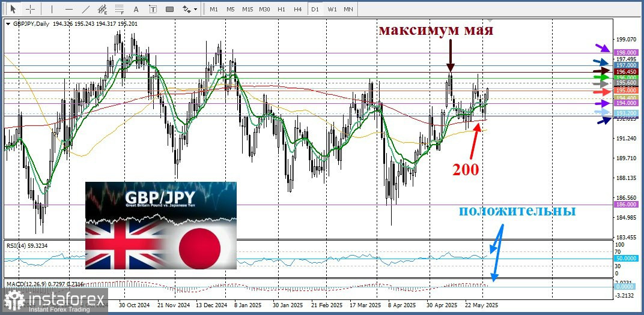Viewport: 644px width, 315px height.
Task: Click the MACD 0.0000 level label
Action: tap(626, 287)
